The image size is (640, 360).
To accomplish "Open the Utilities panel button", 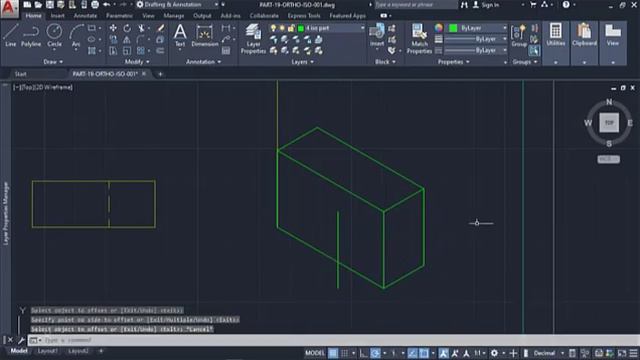I will coord(556,36).
